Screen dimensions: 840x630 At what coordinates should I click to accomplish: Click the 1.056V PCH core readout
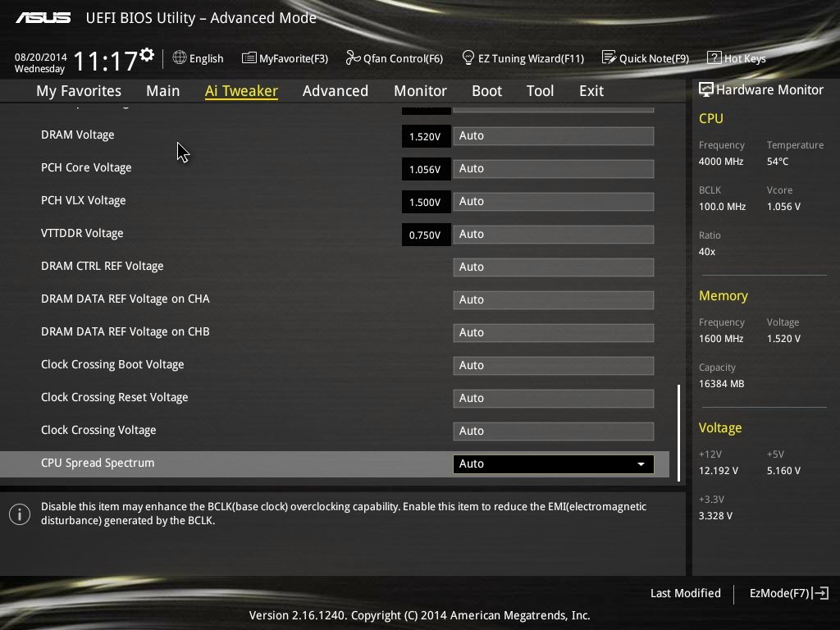426,169
